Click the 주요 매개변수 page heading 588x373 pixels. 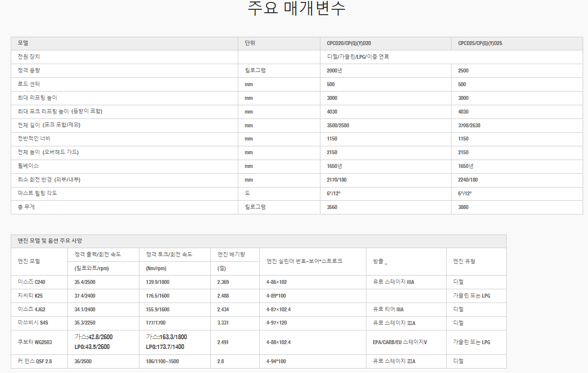(296, 10)
